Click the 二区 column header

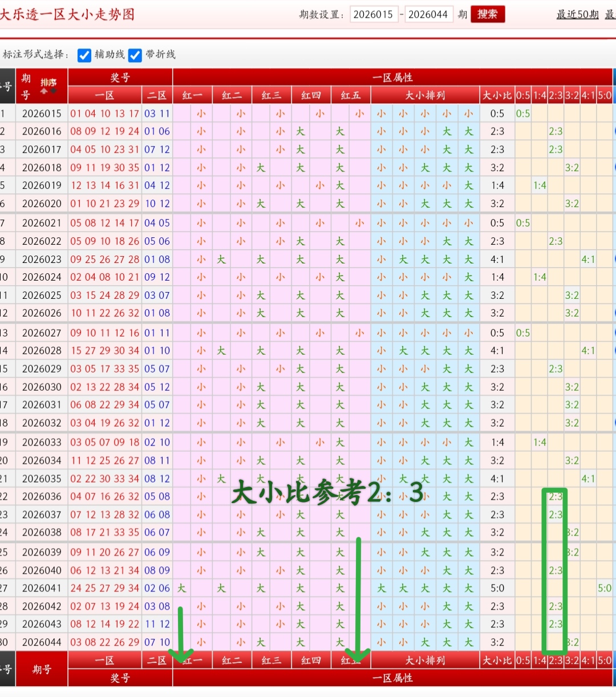[157, 95]
